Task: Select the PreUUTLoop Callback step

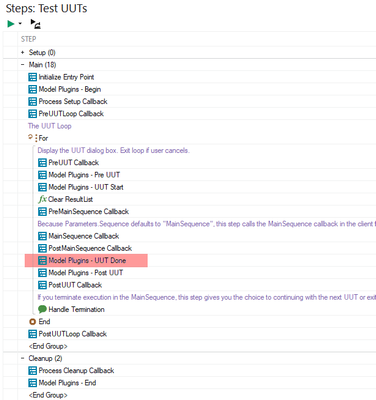Action: pos(71,114)
